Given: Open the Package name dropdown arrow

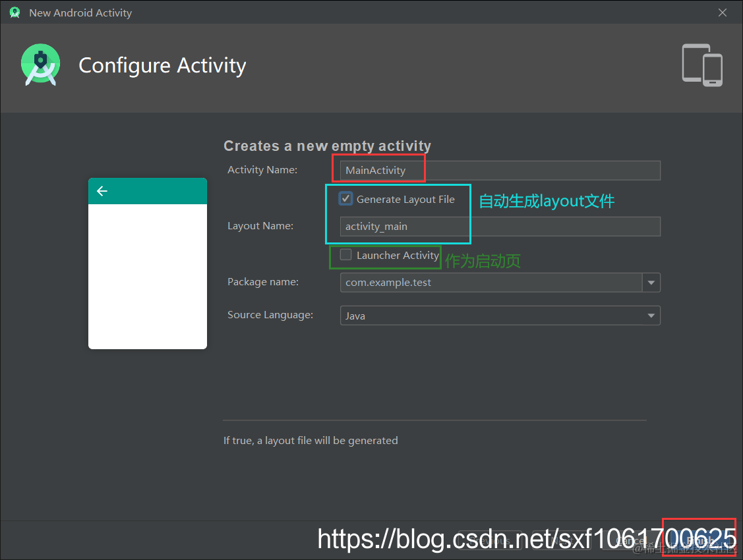Looking at the screenshot, I should click(x=651, y=283).
